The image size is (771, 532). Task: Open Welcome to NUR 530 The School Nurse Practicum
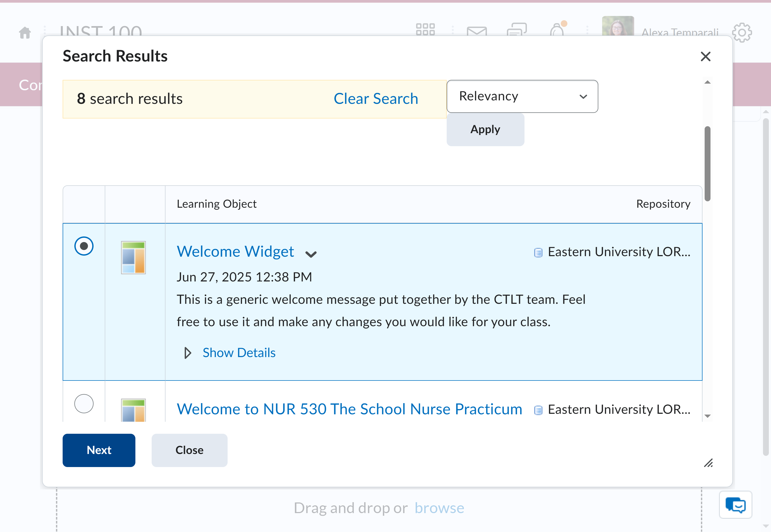[x=349, y=409]
